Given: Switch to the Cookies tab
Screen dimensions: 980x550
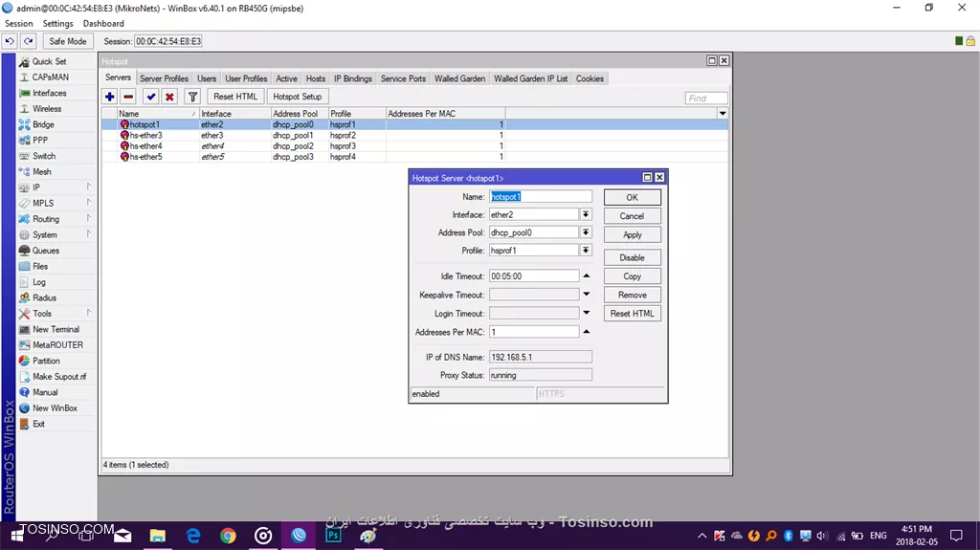Looking at the screenshot, I should tap(590, 78).
